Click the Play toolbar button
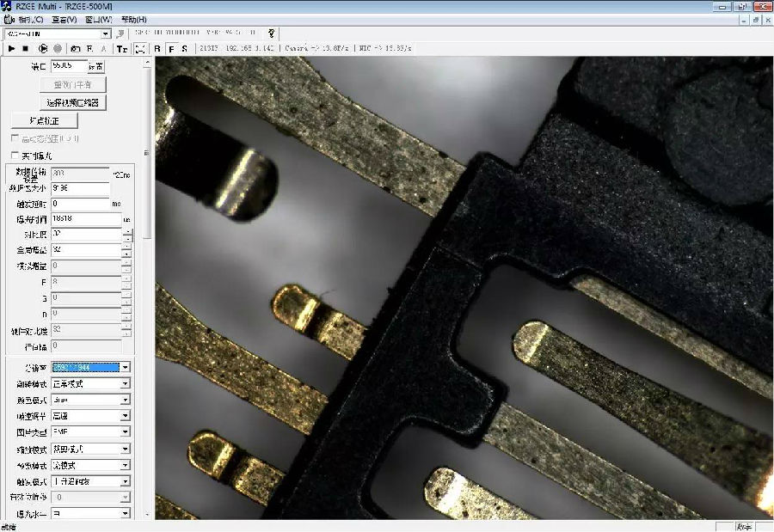Image resolution: width=774 pixels, height=532 pixels. point(11,48)
